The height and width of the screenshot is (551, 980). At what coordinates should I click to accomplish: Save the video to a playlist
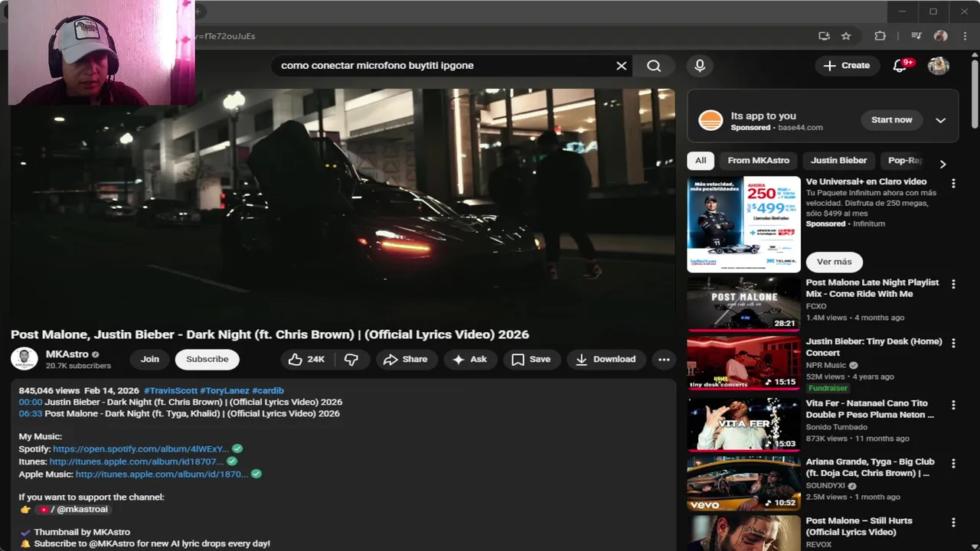[x=531, y=359]
